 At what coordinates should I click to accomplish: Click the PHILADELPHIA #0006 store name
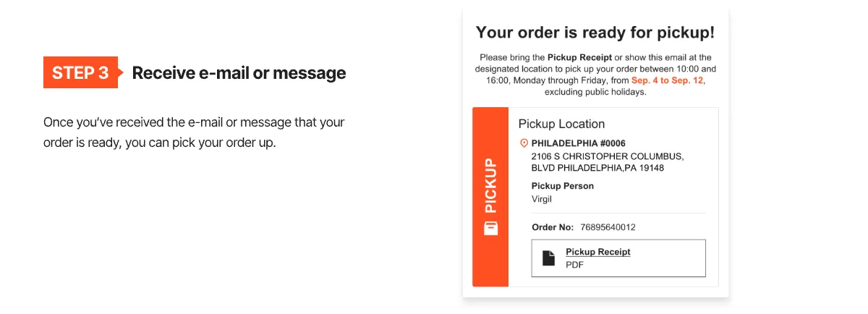pos(578,143)
